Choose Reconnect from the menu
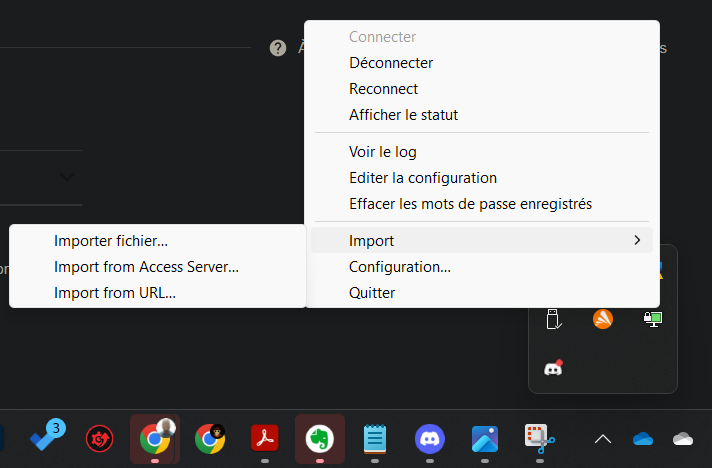The width and height of the screenshot is (712, 468). pyautogui.click(x=482, y=89)
